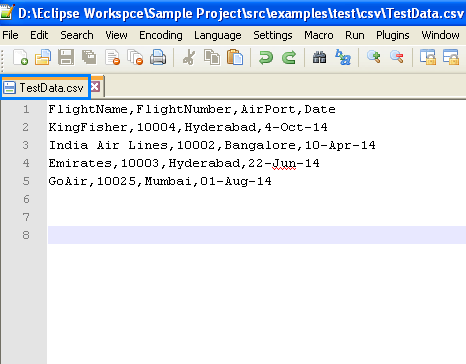
Task: Zoom out with the magnifier minus icon
Action: [396, 57]
